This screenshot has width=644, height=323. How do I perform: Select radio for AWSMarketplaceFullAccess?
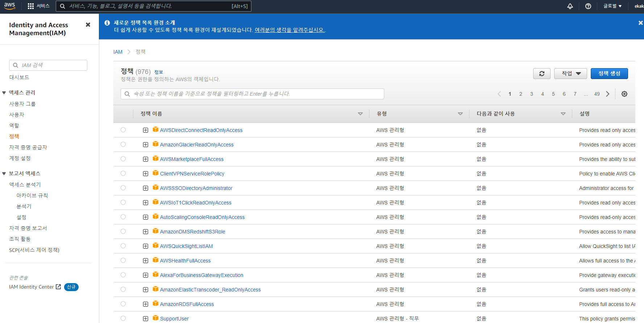point(123,159)
